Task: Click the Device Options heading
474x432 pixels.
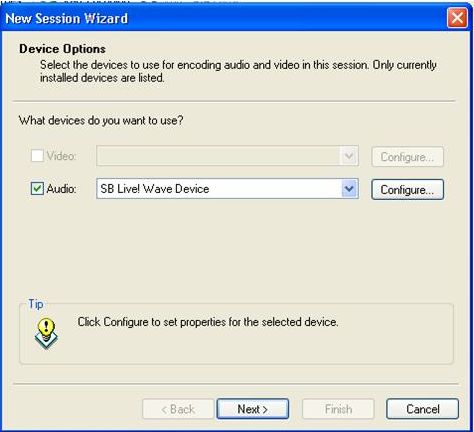Action: coord(62,49)
